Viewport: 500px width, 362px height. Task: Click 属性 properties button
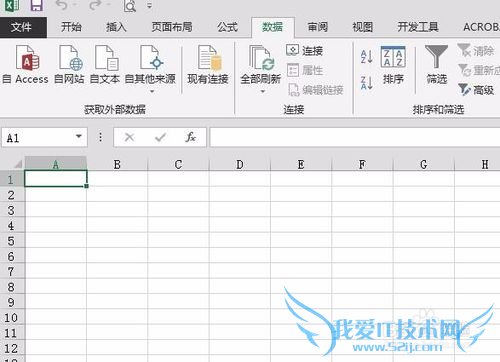coord(305,70)
